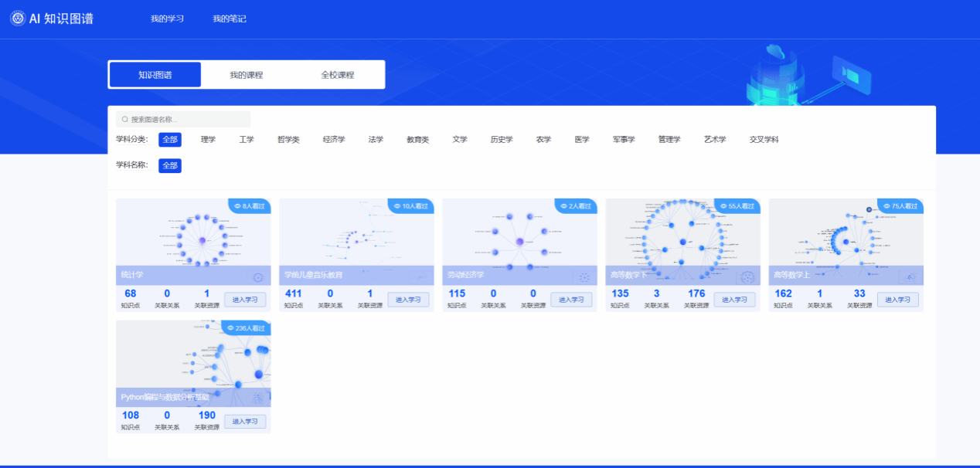Click the small graph icon on 劳动经济学 title bar
Screen dimensions: 980x468
[584, 277]
